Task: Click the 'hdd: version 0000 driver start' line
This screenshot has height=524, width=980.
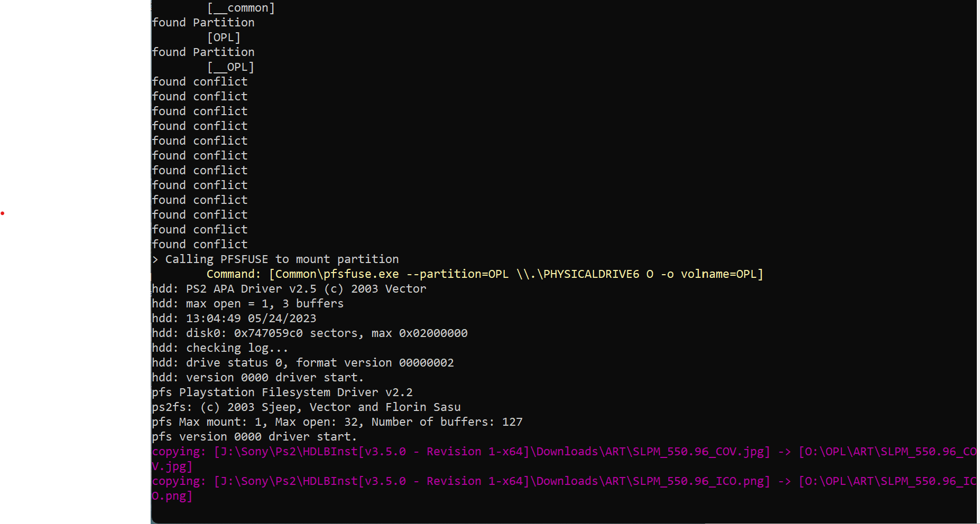Action: 258,378
